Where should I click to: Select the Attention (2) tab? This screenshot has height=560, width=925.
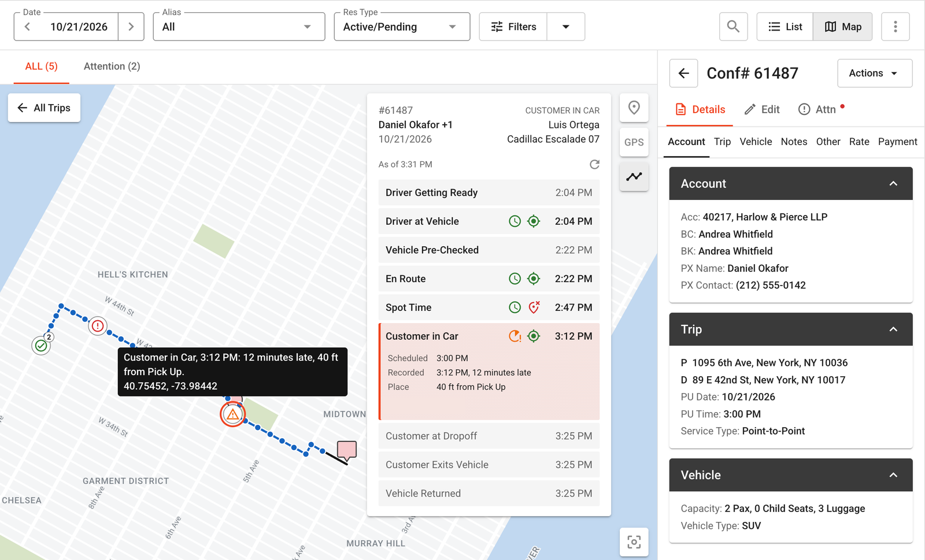point(112,66)
